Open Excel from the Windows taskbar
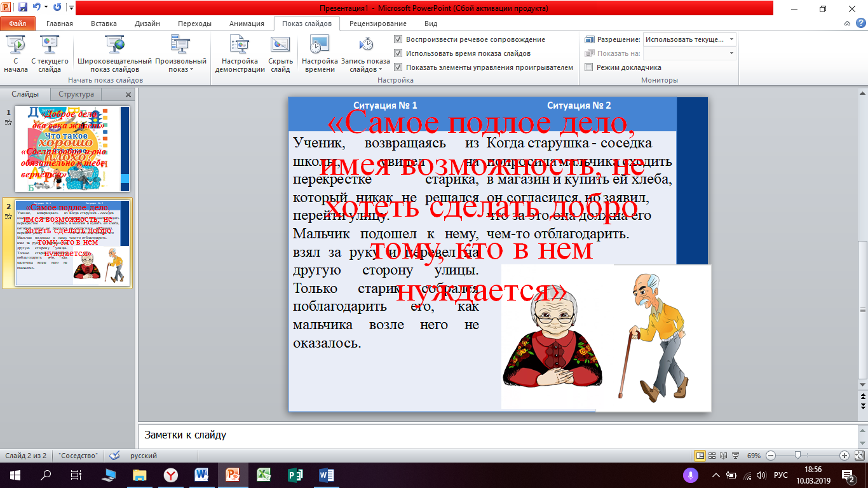The image size is (868, 488). [x=264, y=475]
